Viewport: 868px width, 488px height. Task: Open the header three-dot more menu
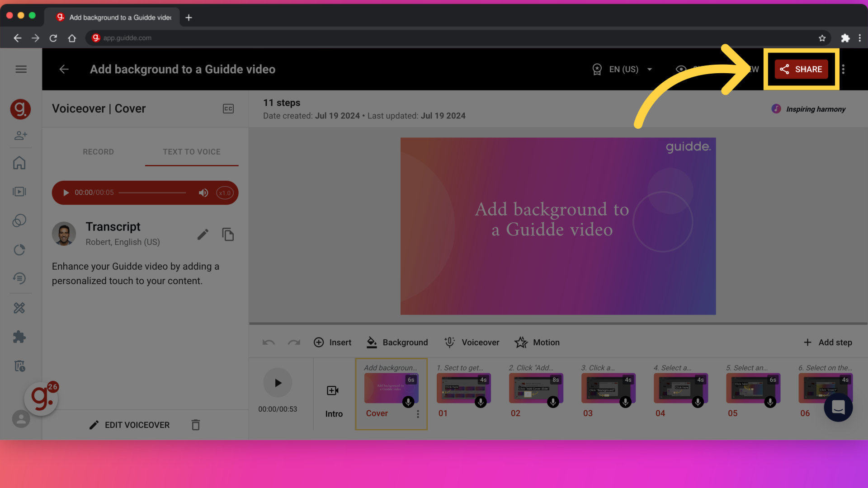tap(843, 69)
